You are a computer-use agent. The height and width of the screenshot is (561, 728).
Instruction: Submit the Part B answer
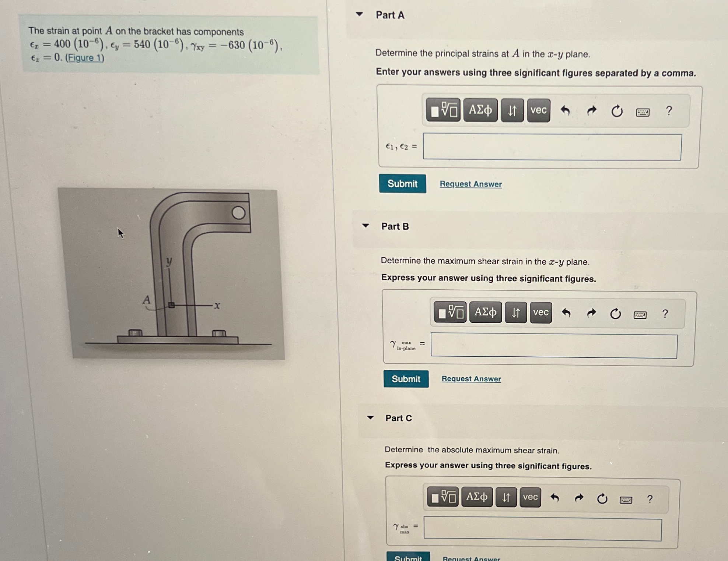coord(406,379)
